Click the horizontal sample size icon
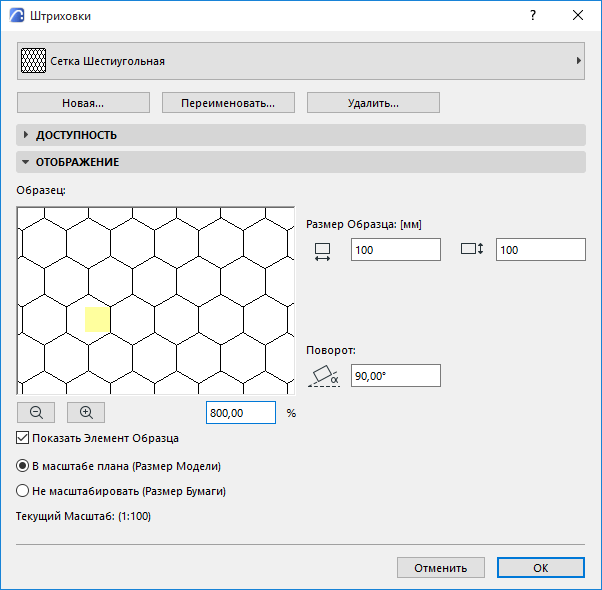602x590 pixels. tap(322, 252)
